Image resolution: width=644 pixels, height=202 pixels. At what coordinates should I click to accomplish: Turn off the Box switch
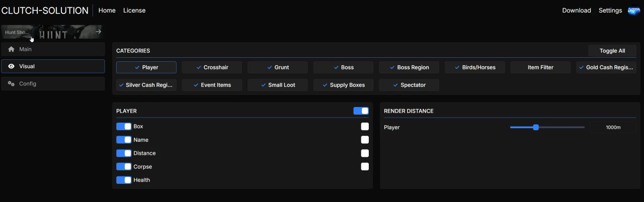click(124, 126)
